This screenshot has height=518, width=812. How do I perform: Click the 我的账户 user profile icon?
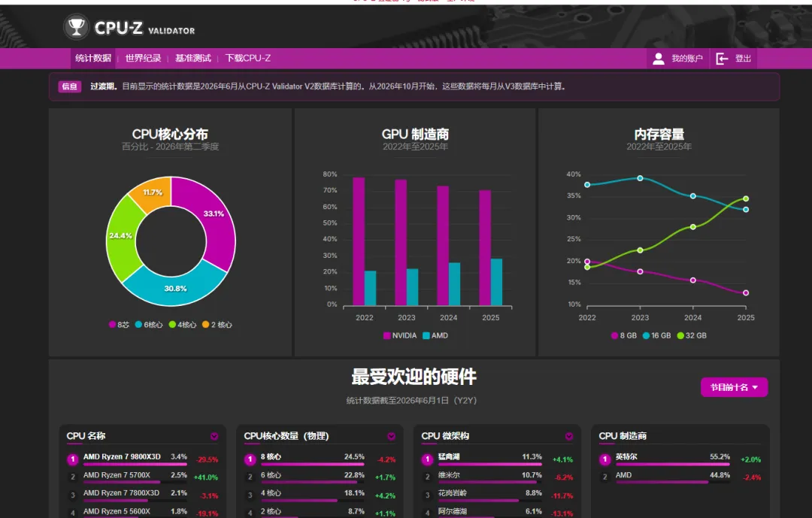pos(658,59)
